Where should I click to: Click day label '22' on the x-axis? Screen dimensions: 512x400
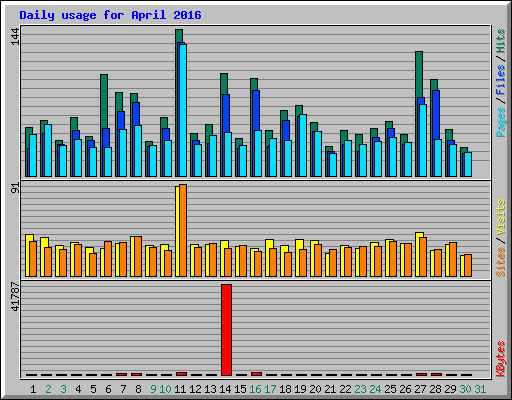point(345,389)
